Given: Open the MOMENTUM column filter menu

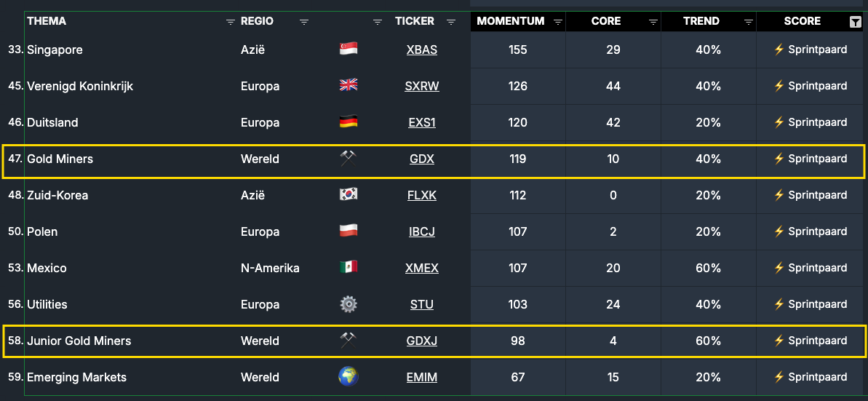Looking at the screenshot, I should tap(558, 22).
